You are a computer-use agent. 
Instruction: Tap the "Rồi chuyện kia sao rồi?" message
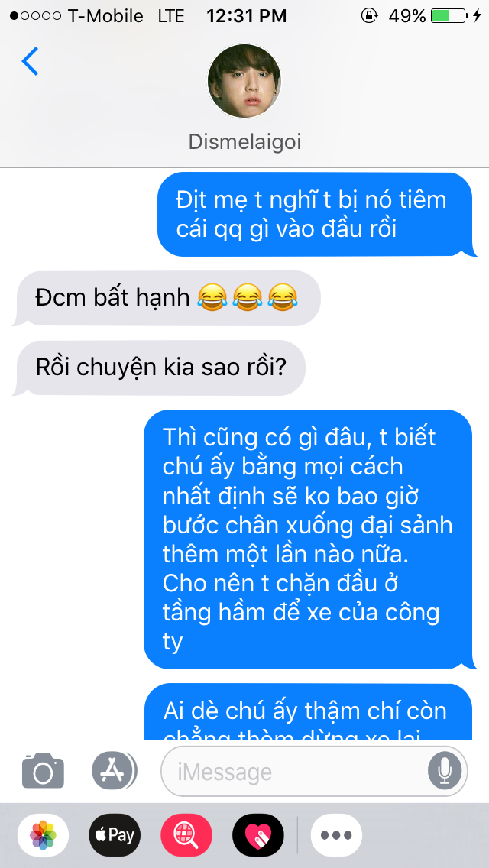pyautogui.click(x=159, y=368)
